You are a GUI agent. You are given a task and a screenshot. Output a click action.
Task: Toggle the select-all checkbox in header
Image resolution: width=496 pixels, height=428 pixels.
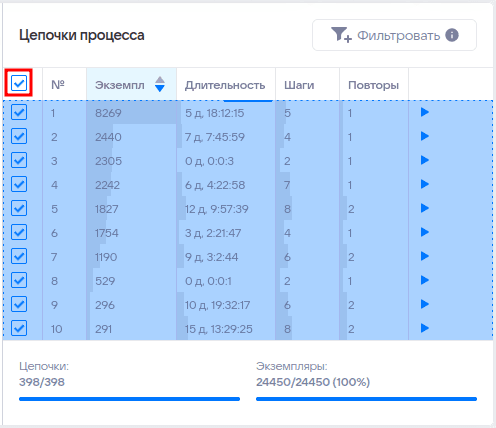19,83
